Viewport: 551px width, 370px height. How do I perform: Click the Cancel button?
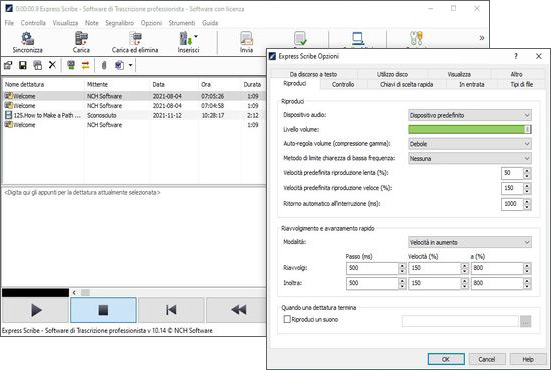pyautogui.click(x=487, y=359)
